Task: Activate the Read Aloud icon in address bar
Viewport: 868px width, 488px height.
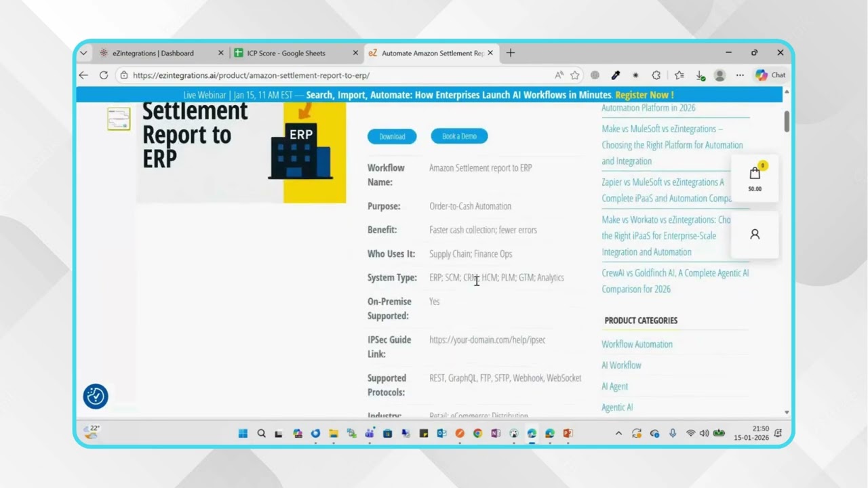Action: [x=559, y=75]
